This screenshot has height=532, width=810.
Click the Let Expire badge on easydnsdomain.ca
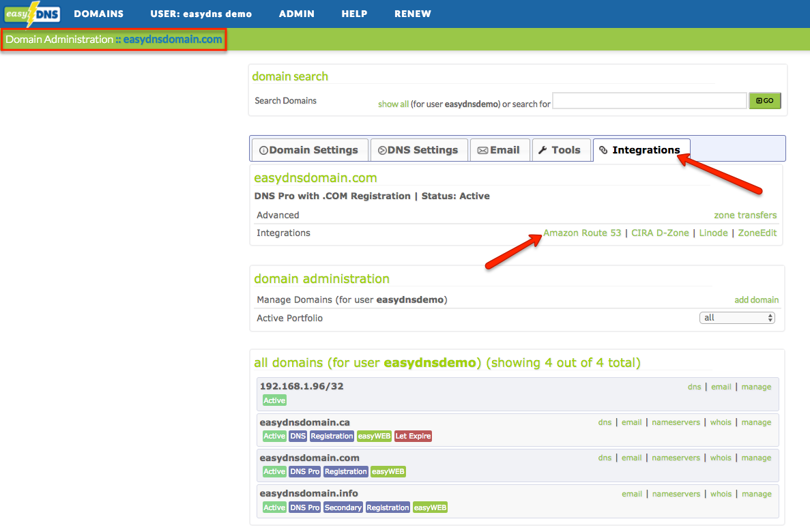click(x=413, y=437)
